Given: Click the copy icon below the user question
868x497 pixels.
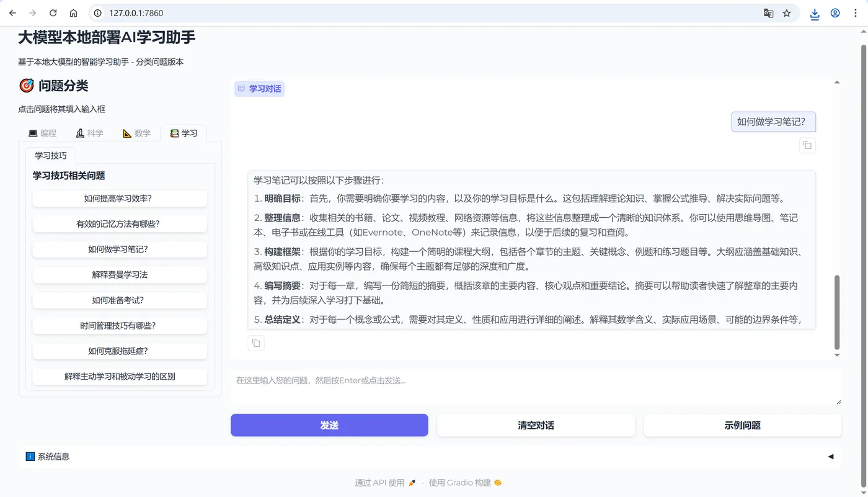Looking at the screenshot, I should click(x=807, y=145).
